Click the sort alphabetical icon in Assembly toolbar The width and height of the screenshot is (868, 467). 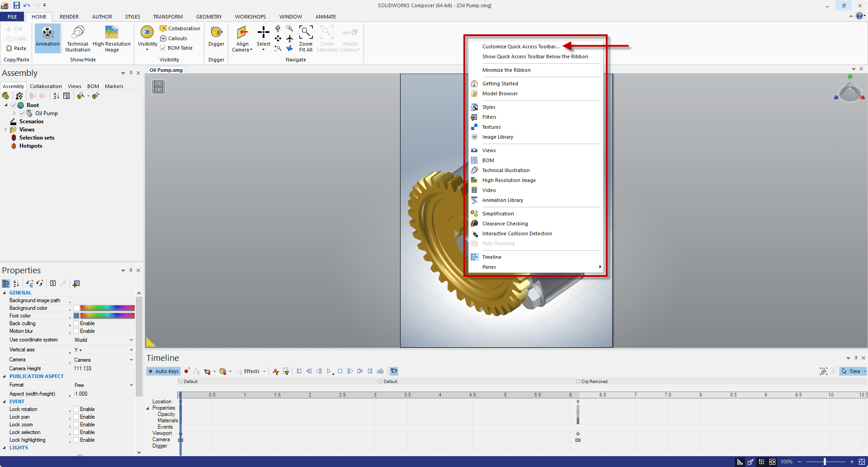[56, 96]
